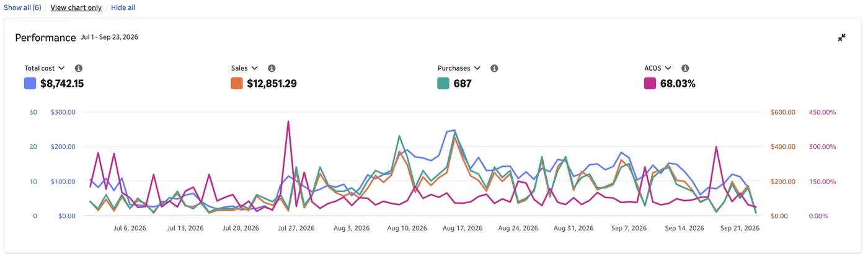
Task: Click the Jul 1 - Sep 23, 2026 date range
Action: 110,37
